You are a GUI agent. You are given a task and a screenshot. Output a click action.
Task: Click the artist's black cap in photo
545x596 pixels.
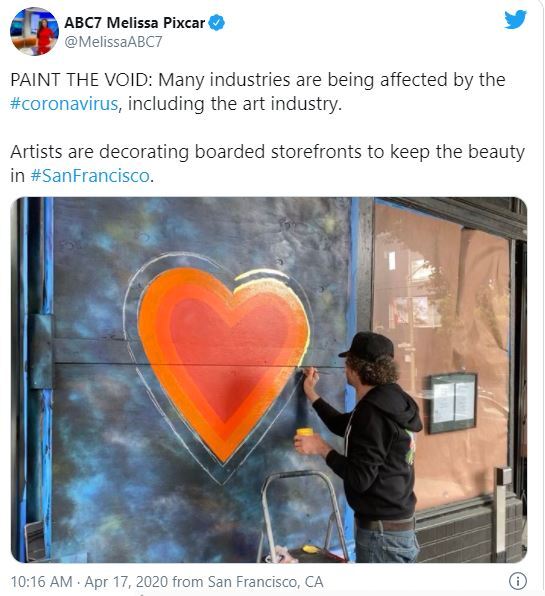pos(368,344)
